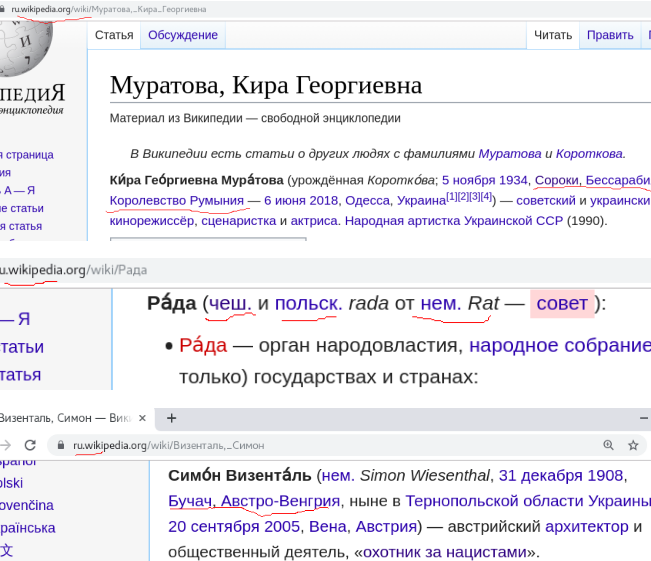Viewport: 651px width, 561px height.
Task: Open Народная артистка Украинской ССР link
Action: pyautogui.click(x=454, y=220)
